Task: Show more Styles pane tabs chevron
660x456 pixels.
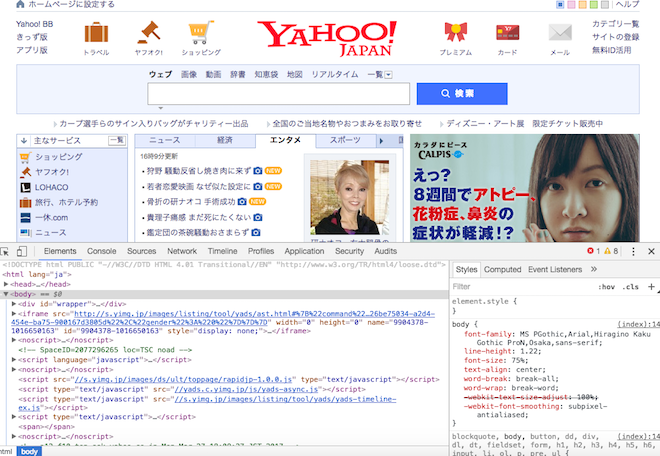Action: coord(593,269)
